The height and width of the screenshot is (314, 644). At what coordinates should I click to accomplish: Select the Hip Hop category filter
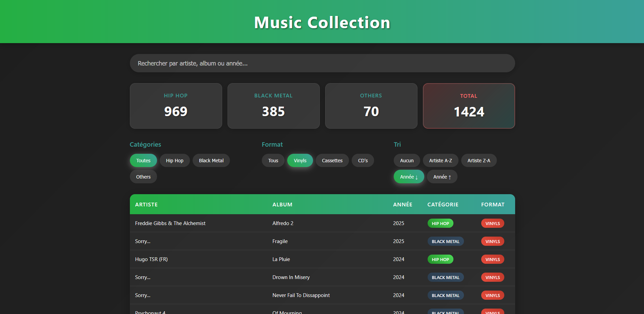(174, 160)
